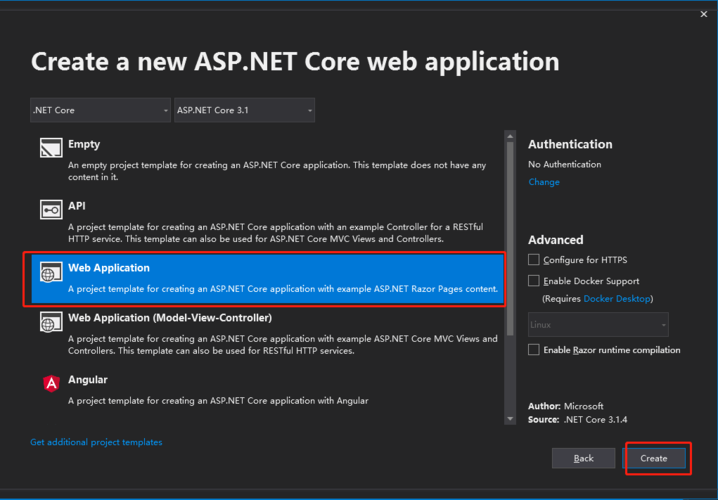Open the Docker Desktop link
Image resolution: width=718 pixels, height=500 pixels.
tap(617, 299)
